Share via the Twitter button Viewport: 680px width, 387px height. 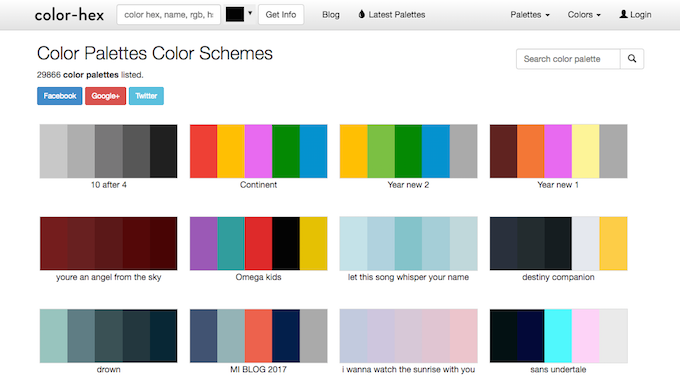pyautogui.click(x=146, y=96)
